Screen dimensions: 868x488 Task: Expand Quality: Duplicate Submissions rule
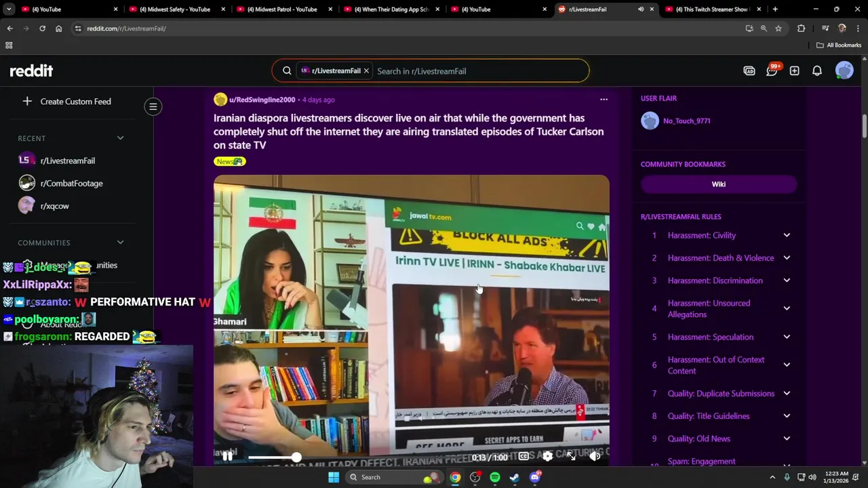(x=787, y=394)
